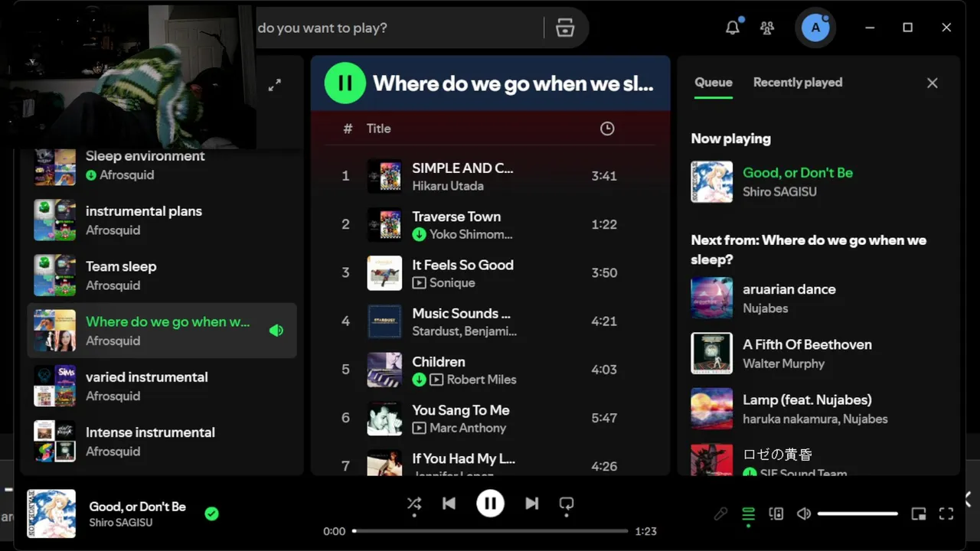Open the Team sleep playlist
980x551 pixels.
pyautogui.click(x=162, y=275)
